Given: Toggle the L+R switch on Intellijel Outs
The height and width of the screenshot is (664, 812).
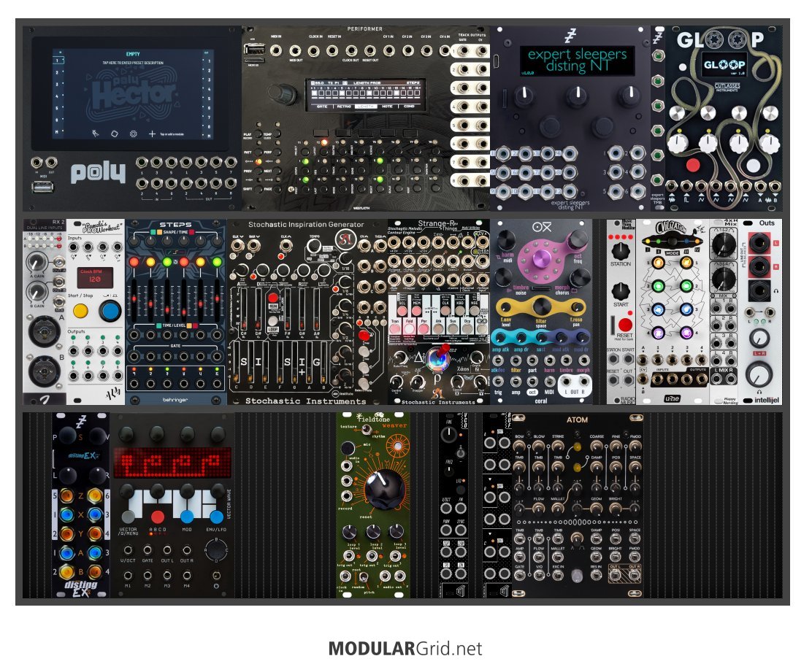Looking at the screenshot, I should point(759,353).
